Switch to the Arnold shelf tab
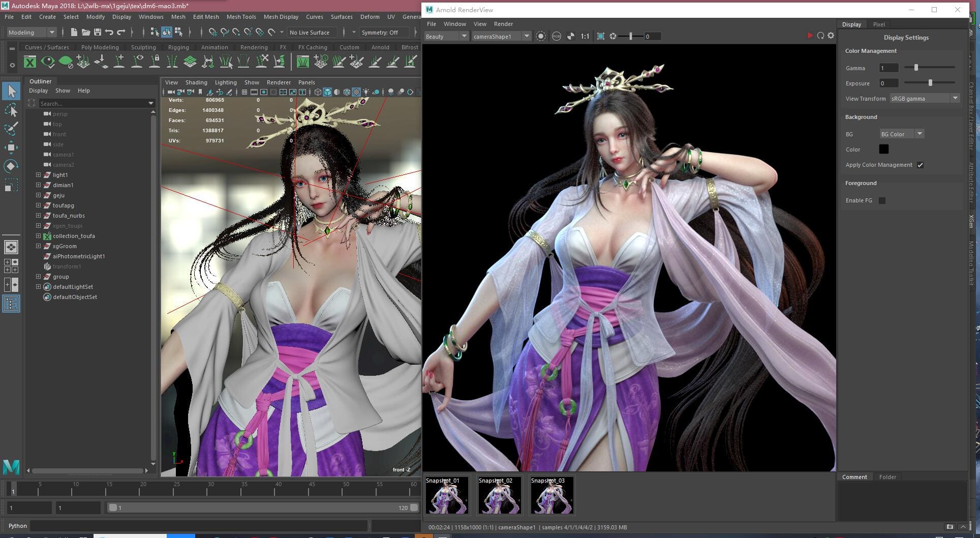The image size is (980, 538). coord(380,47)
